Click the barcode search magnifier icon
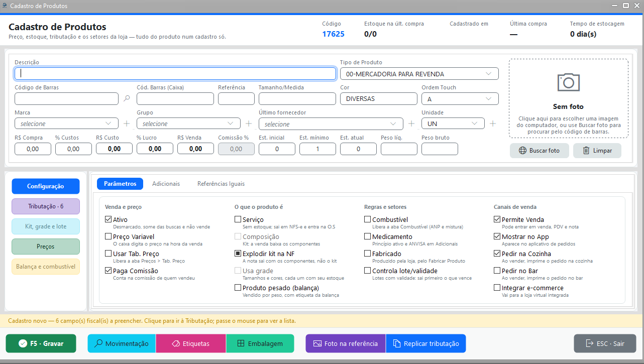Screen dimensions: 644x364 pyautogui.click(x=127, y=99)
